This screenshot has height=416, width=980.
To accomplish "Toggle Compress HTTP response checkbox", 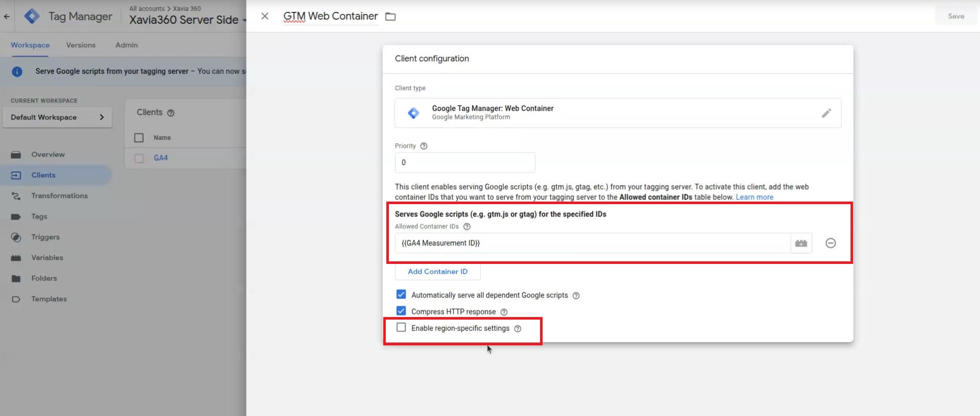I will click(401, 311).
